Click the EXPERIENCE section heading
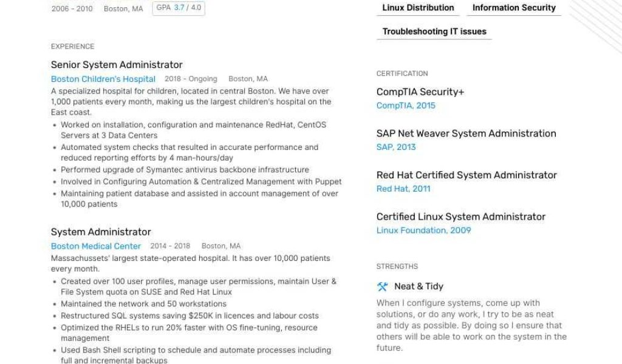The width and height of the screenshot is (622, 364). click(73, 47)
